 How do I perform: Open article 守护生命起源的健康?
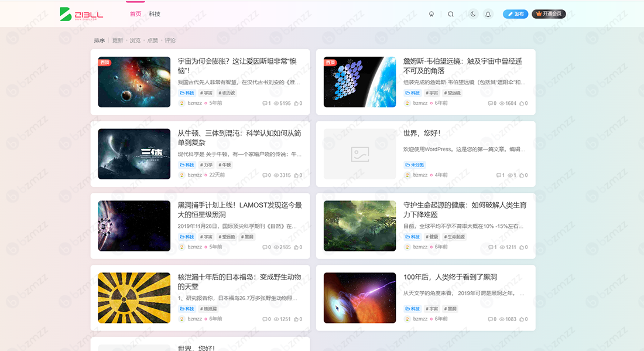[x=465, y=210]
